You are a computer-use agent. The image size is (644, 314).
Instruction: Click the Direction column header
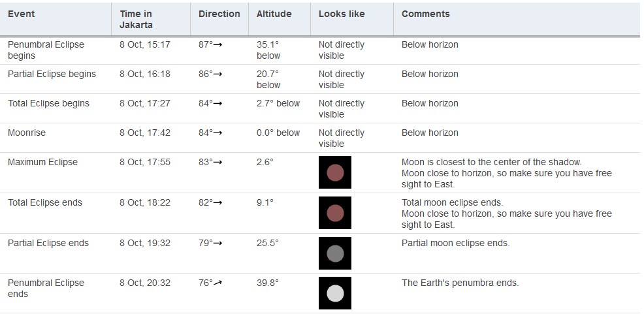coord(219,14)
